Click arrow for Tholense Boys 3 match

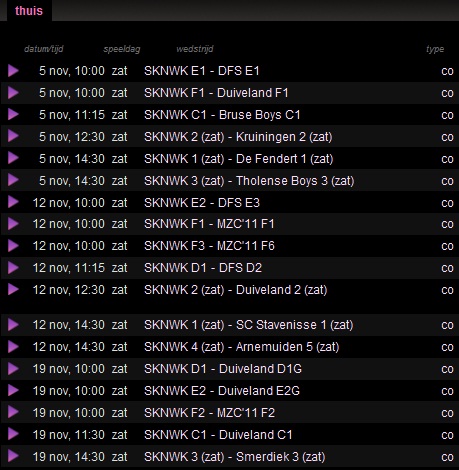point(13,180)
